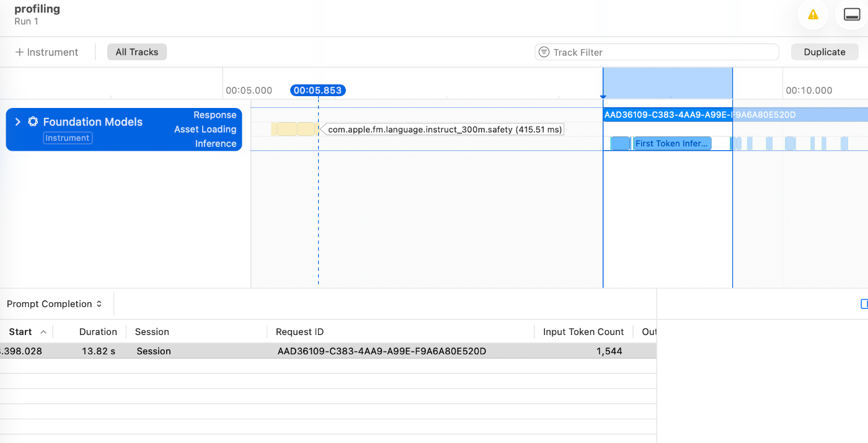Viewport: 868px width, 443px height.
Task: Click the Duplicate button
Action: point(825,52)
